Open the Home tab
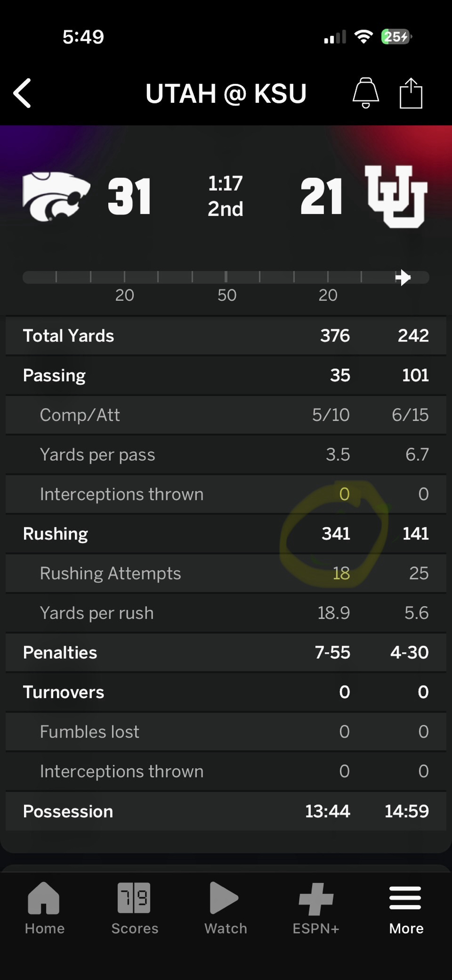This screenshot has height=980, width=452. coord(45,908)
